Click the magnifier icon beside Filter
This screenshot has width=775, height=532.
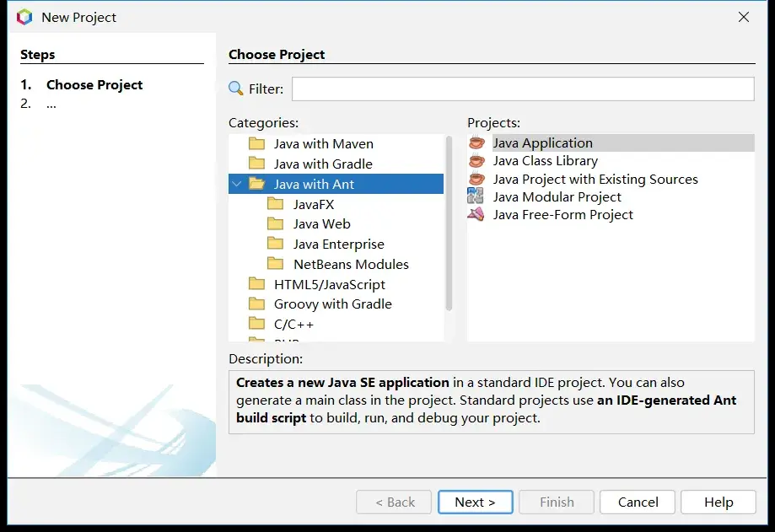pos(236,89)
